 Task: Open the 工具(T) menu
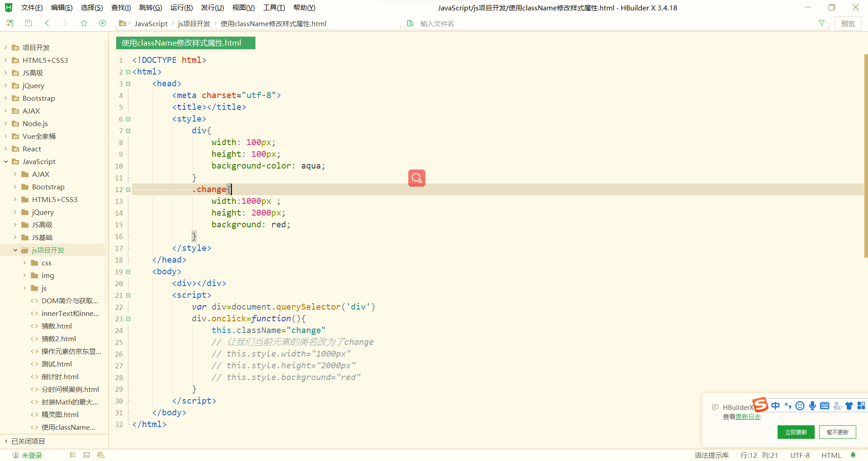(x=274, y=7)
